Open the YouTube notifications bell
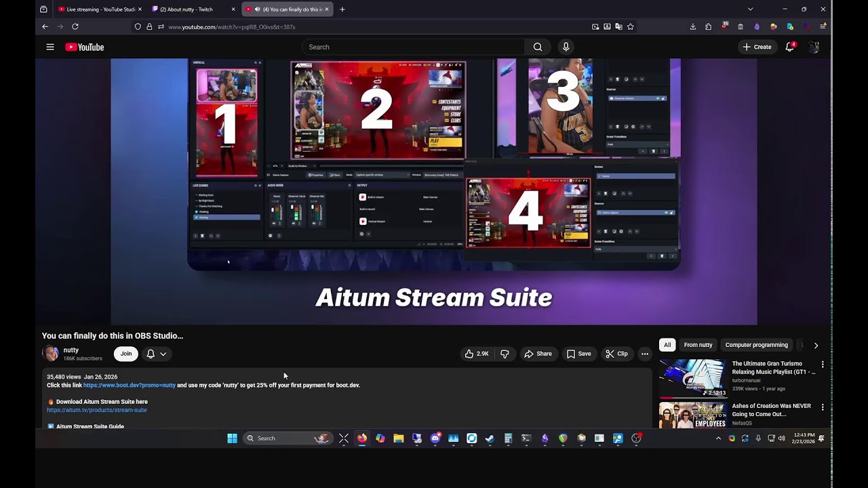The width and height of the screenshot is (868, 488). (790, 47)
